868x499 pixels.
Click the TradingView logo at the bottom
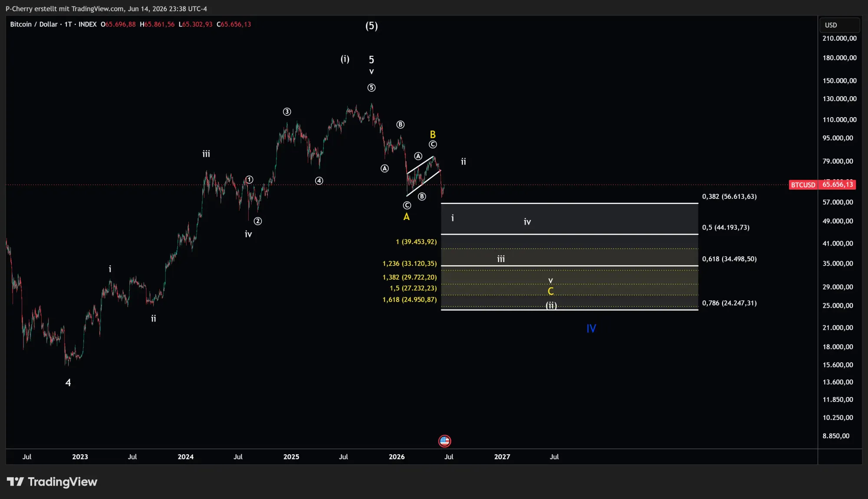(x=52, y=482)
